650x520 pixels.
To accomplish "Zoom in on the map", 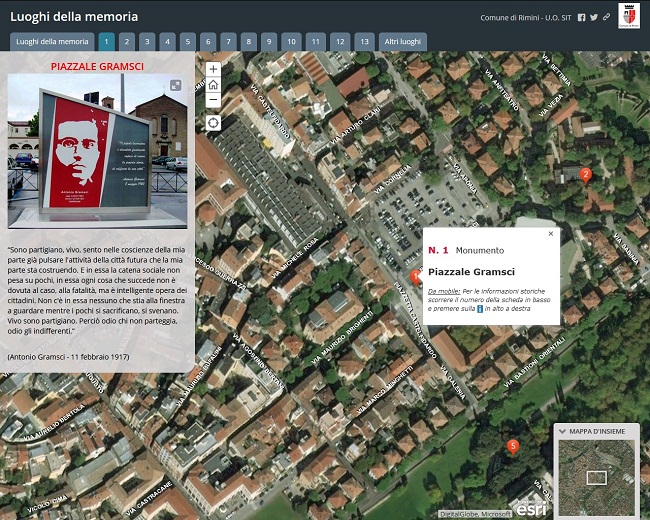I will coord(213,69).
